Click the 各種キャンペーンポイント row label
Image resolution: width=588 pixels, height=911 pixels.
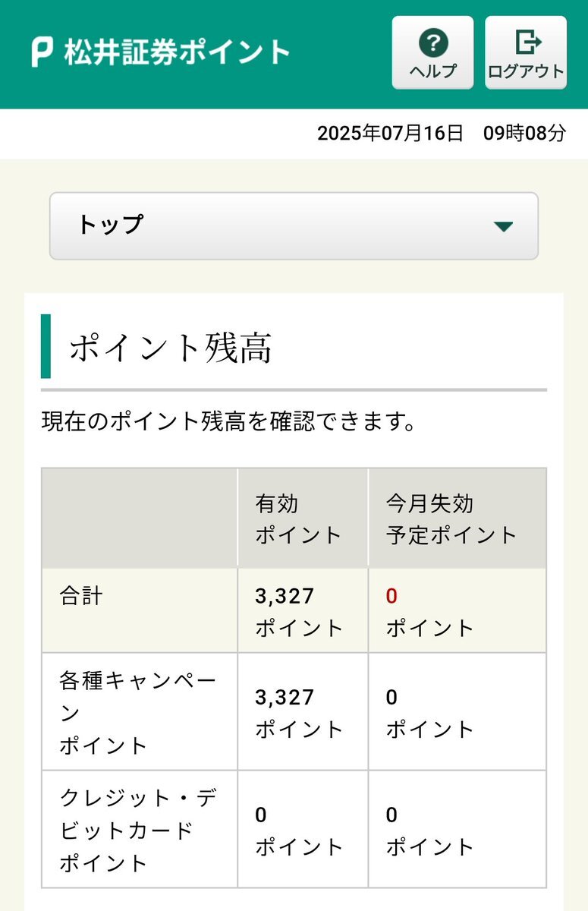pyautogui.click(x=137, y=712)
